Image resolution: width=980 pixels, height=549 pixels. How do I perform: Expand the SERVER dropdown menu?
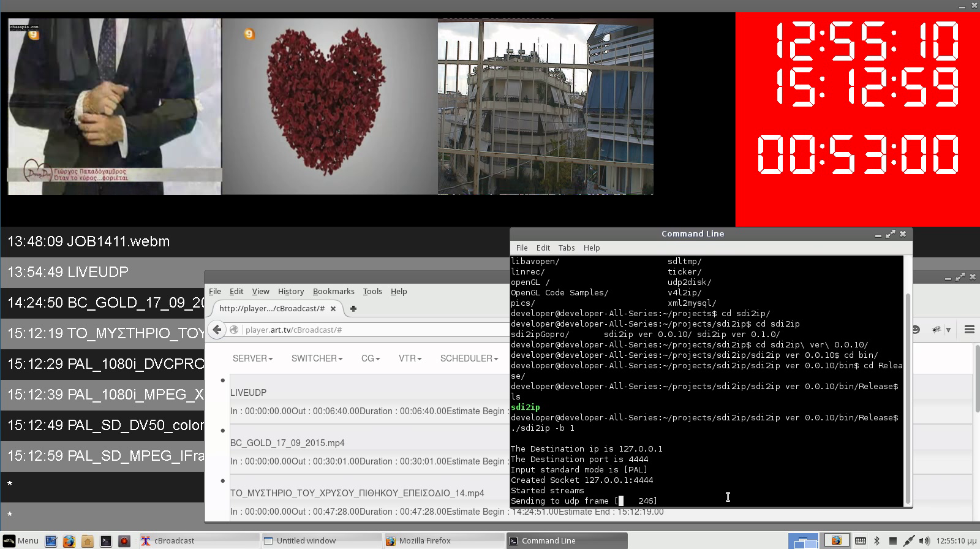(x=252, y=358)
